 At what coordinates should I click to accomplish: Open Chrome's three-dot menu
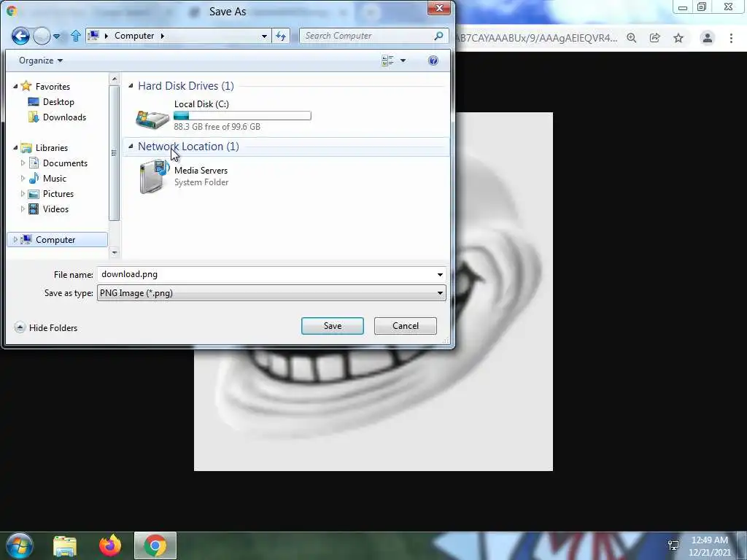pos(731,38)
